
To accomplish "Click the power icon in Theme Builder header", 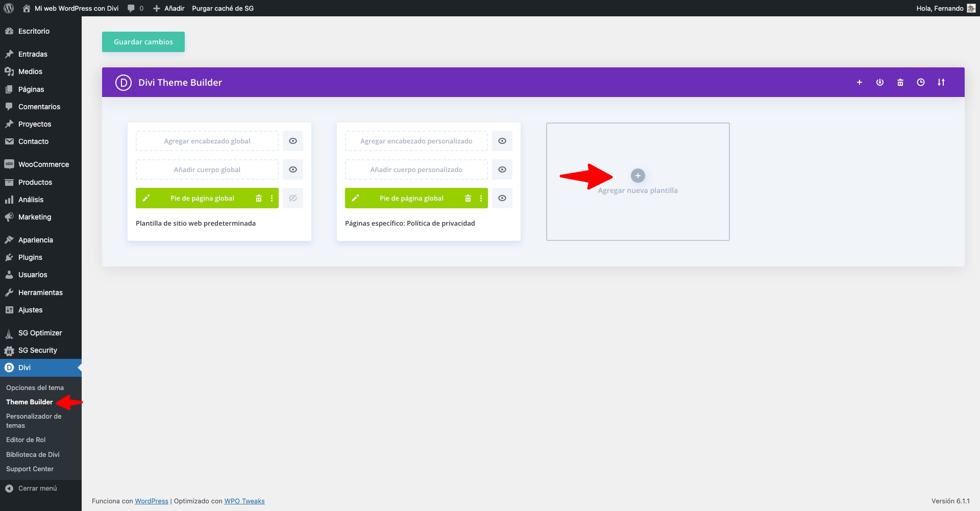I will pyautogui.click(x=880, y=82).
